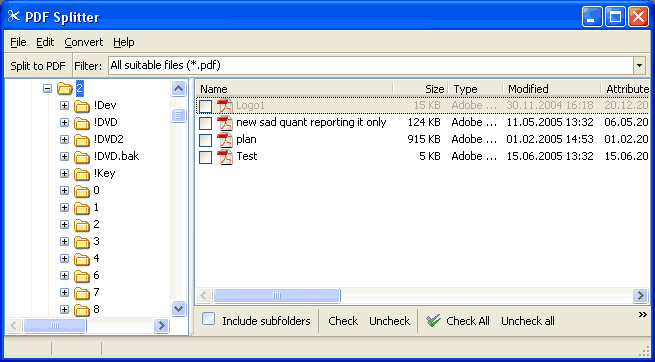Open the Filter dropdown arrow
The width and height of the screenshot is (655, 362).
tap(640, 66)
